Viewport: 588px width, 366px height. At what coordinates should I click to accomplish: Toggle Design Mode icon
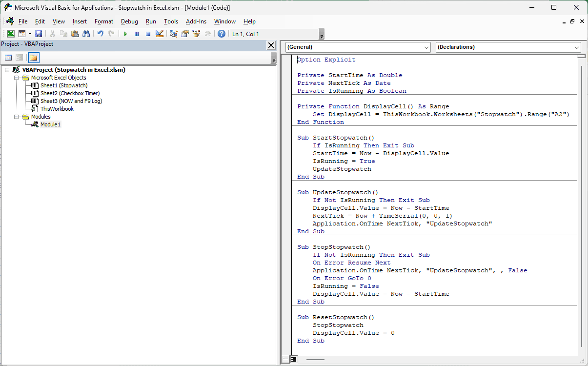pyautogui.click(x=159, y=34)
